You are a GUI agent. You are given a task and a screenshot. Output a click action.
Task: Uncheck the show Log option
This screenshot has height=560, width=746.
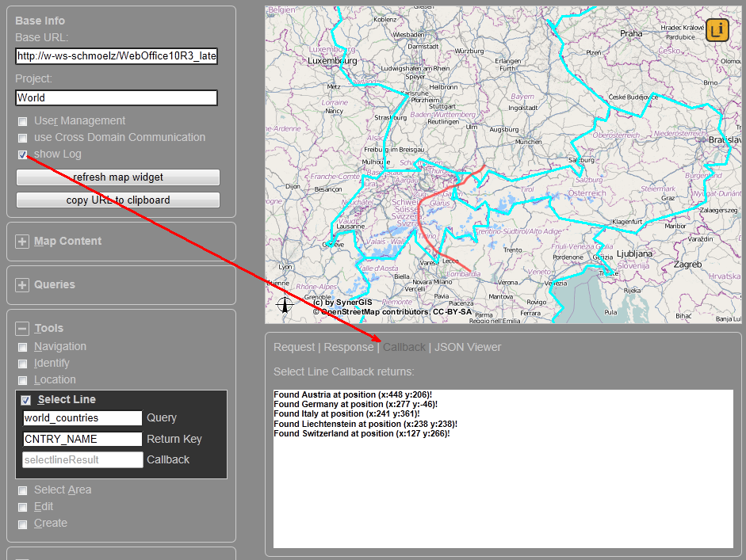click(x=22, y=154)
